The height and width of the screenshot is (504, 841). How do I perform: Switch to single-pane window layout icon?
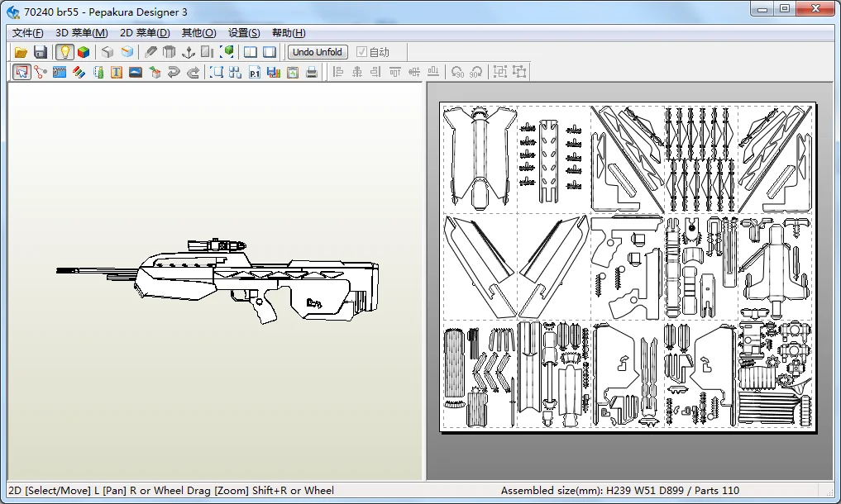click(x=270, y=52)
